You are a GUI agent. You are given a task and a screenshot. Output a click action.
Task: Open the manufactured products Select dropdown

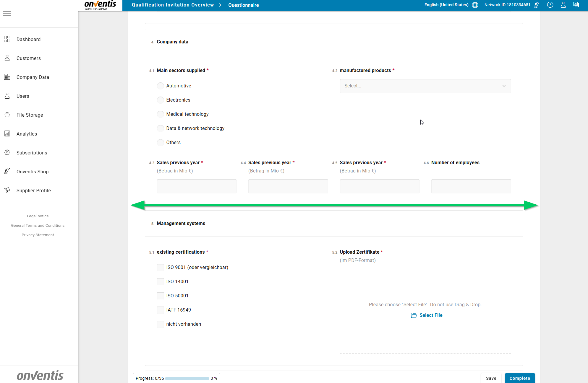click(x=425, y=86)
